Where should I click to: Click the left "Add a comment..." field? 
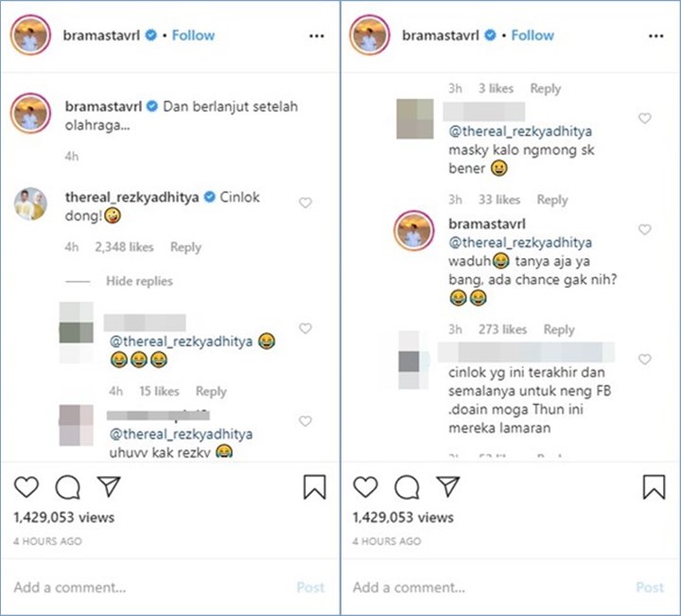[142, 587]
